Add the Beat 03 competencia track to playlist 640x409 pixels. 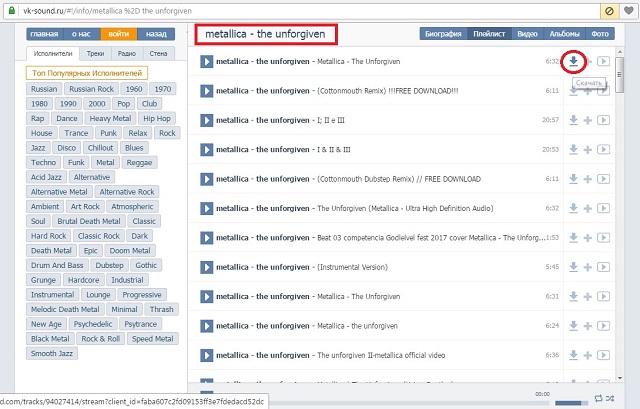(588, 238)
